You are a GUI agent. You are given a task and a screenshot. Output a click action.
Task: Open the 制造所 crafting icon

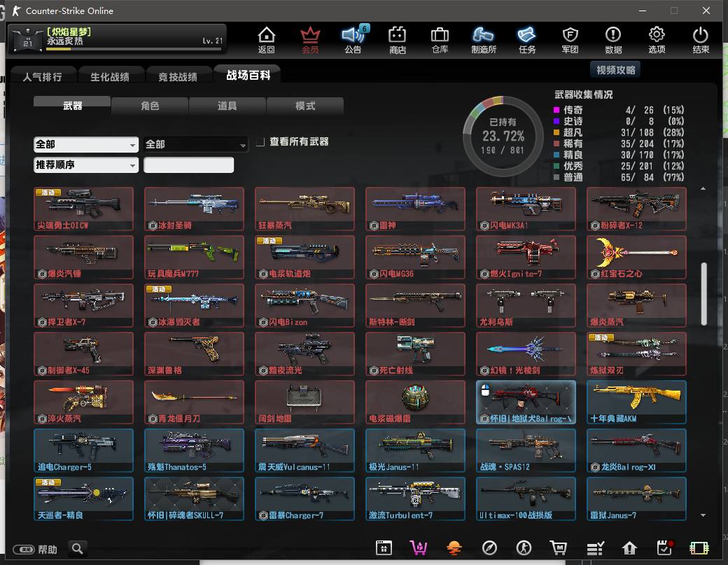[x=483, y=40]
